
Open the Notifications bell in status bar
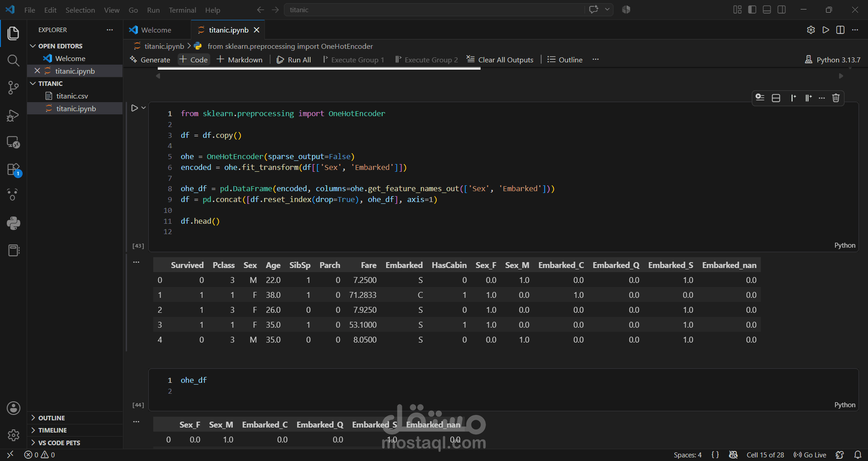coord(858,455)
